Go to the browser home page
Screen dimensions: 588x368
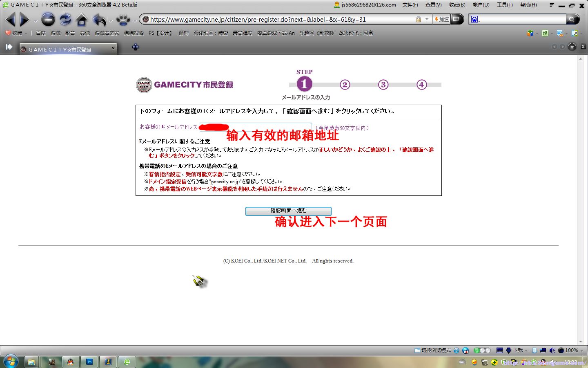(82, 19)
